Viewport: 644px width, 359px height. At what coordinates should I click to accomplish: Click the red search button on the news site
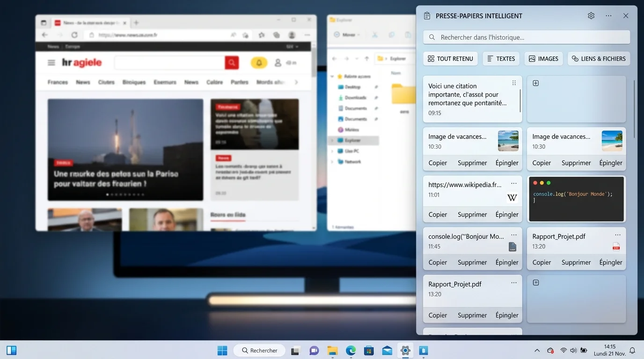[232, 63]
